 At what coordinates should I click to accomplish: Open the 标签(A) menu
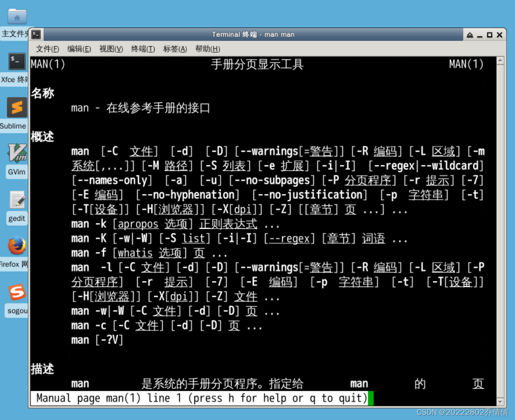coord(175,49)
